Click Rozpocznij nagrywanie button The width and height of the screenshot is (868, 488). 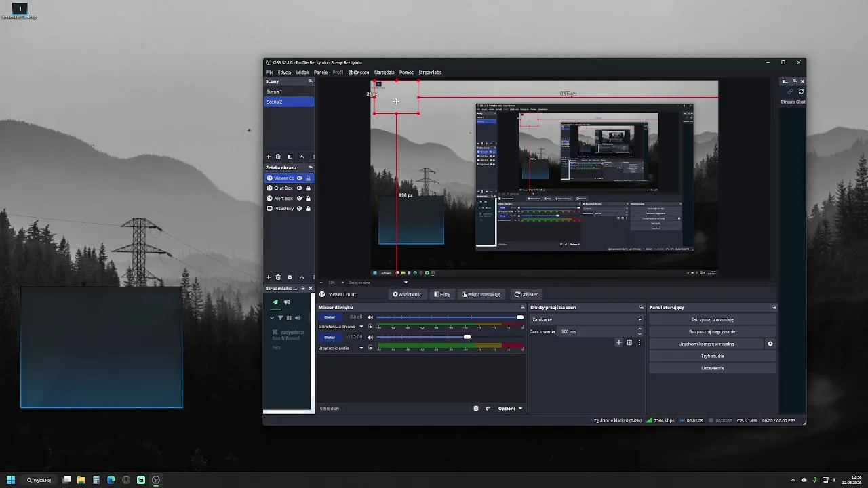(712, 331)
